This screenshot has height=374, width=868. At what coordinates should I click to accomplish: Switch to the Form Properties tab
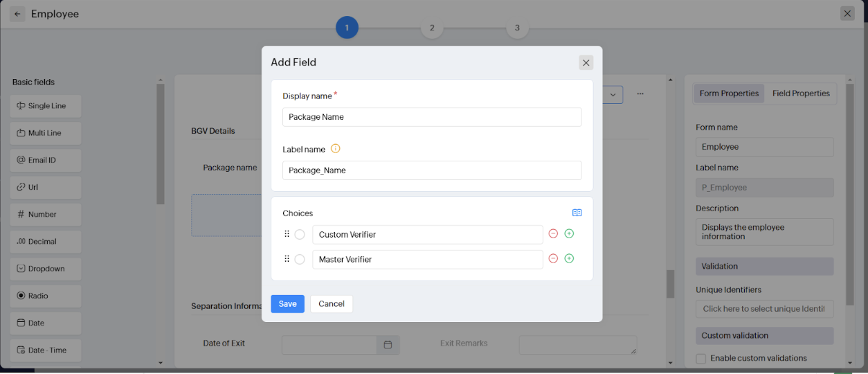tap(729, 93)
